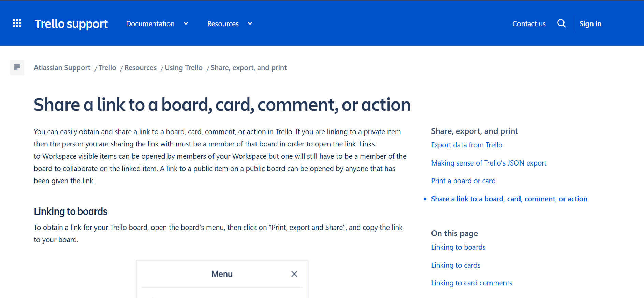Open the Documentation menu
The image size is (644, 298).
point(150,24)
